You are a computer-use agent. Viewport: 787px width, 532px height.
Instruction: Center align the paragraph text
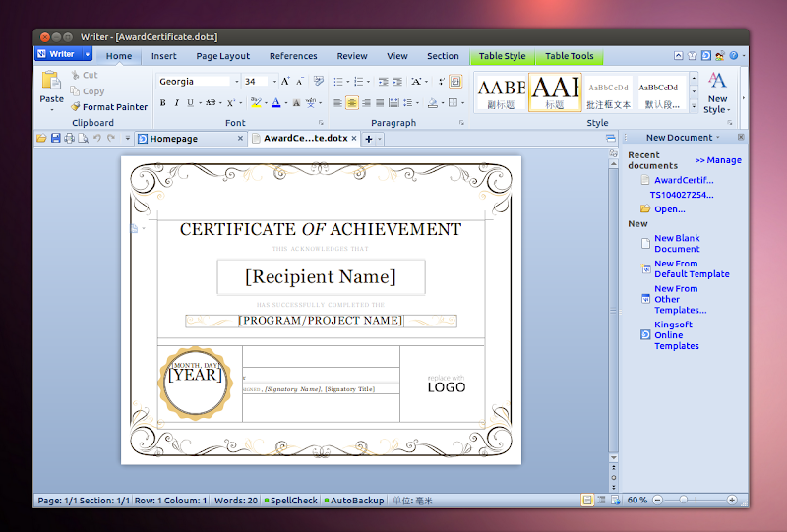tap(351, 103)
